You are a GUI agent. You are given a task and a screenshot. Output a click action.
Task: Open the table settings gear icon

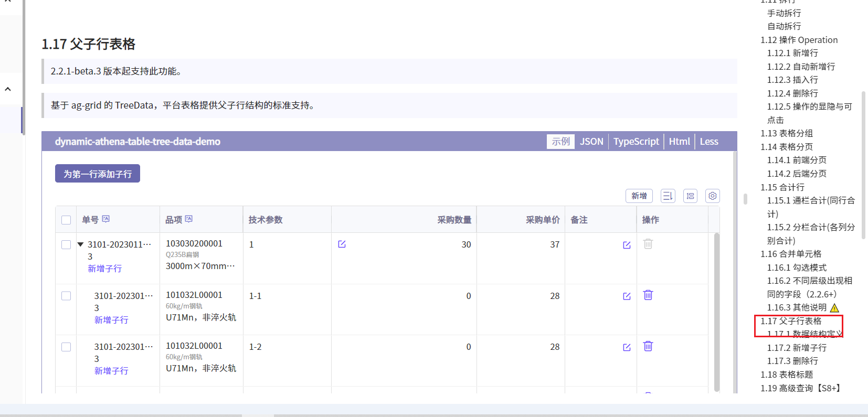[x=712, y=196]
